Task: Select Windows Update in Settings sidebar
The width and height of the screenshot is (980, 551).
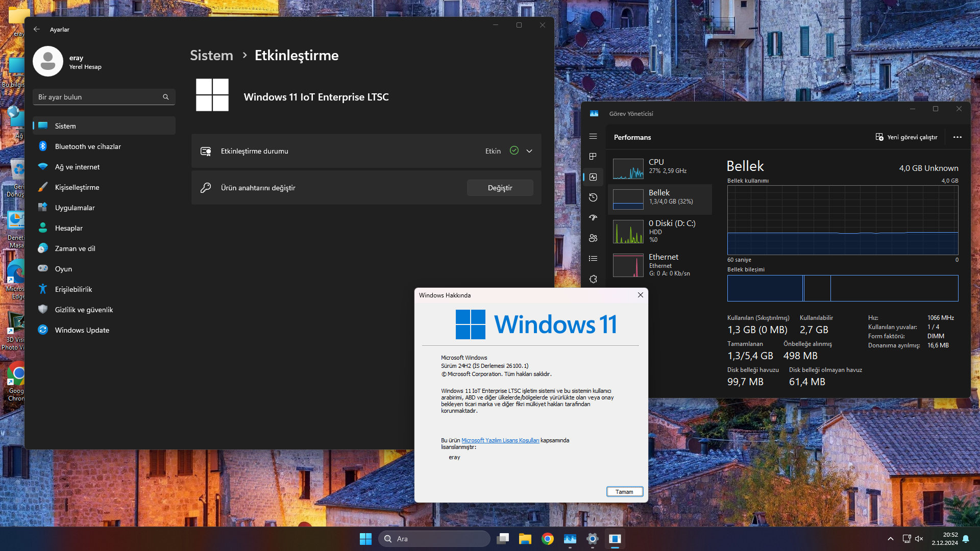Action: pyautogui.click(x=82, y=330)
